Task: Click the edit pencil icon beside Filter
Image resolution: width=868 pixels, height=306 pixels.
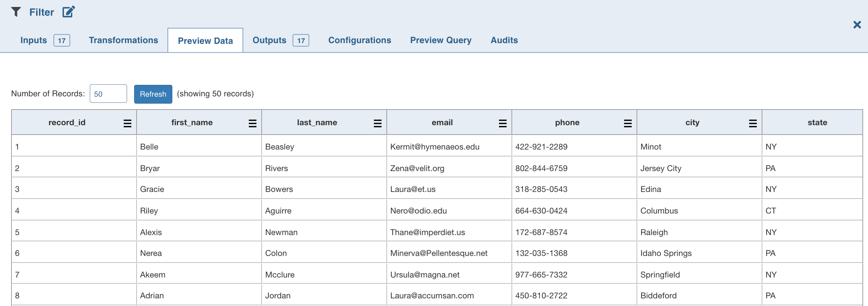Action: coord(69,12)
